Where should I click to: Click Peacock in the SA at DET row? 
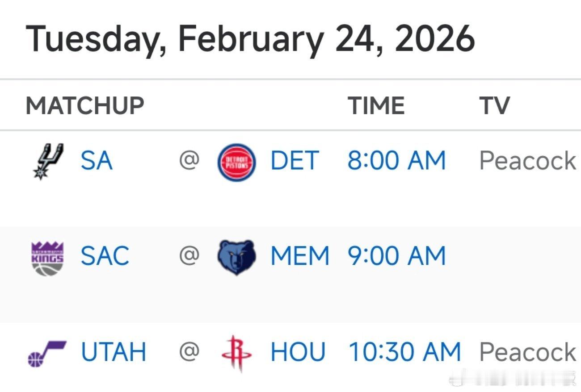coord(528,161)
